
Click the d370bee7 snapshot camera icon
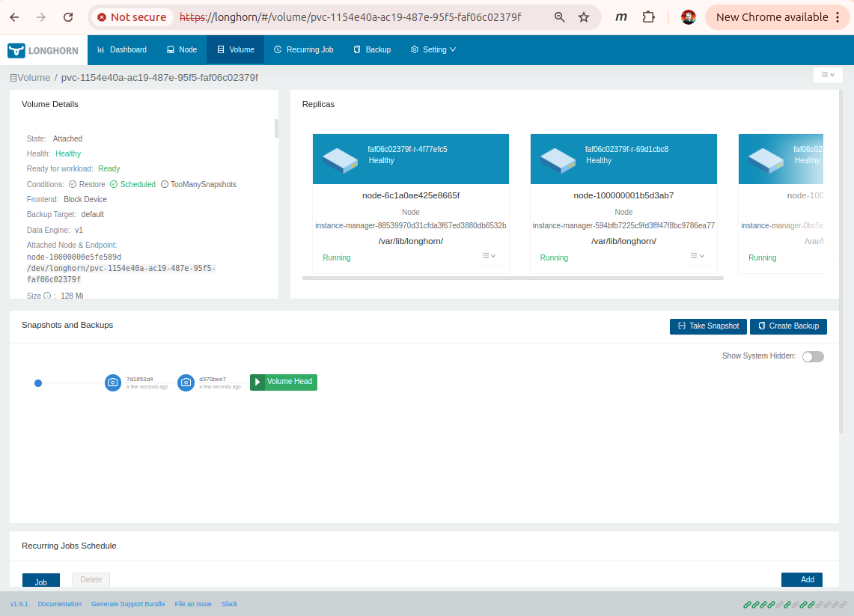(x=186, y=382)
